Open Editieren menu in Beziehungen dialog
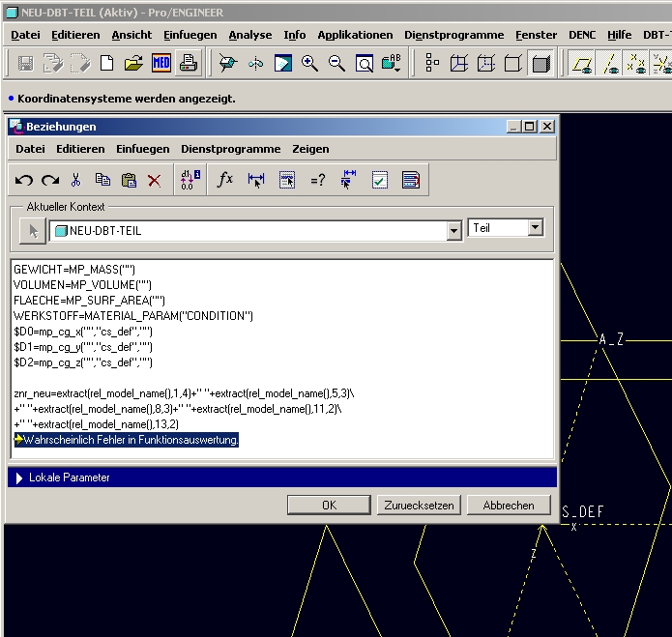Viewport: 672px width, 637px height. 80,149
